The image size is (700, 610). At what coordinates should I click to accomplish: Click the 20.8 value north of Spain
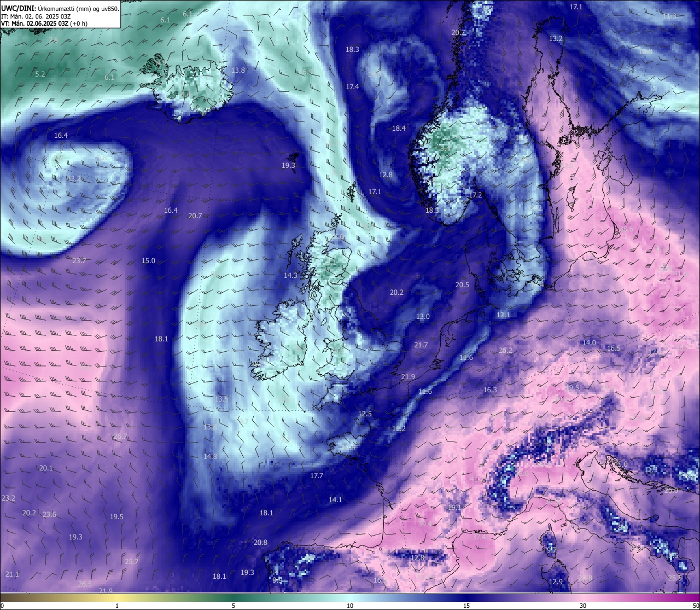coord(260,542)
